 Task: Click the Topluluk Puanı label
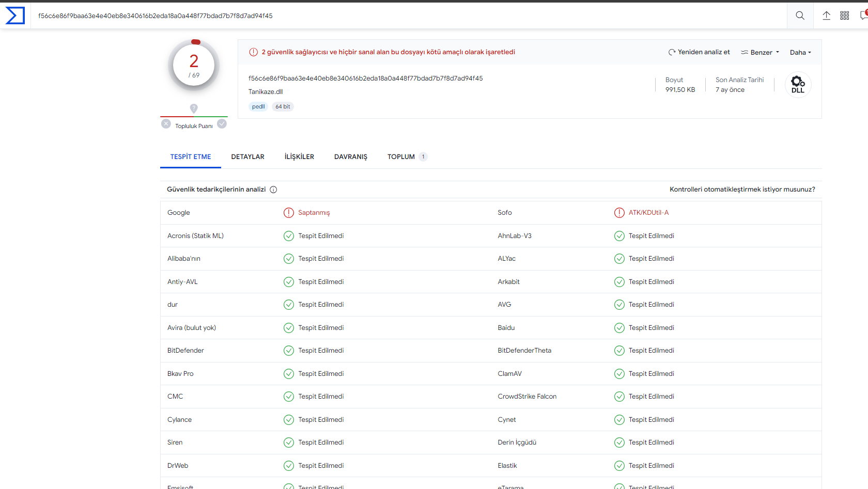coord(194,126)
